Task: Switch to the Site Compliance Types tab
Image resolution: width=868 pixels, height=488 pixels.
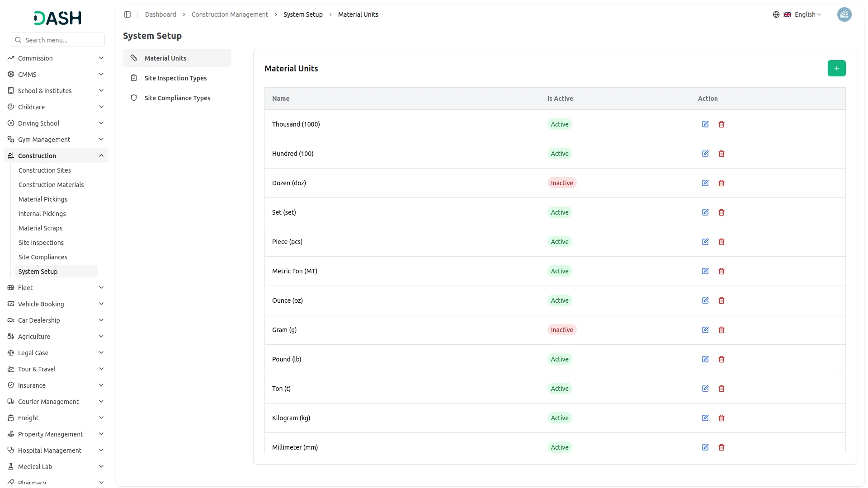Action: tap(177, 98)
